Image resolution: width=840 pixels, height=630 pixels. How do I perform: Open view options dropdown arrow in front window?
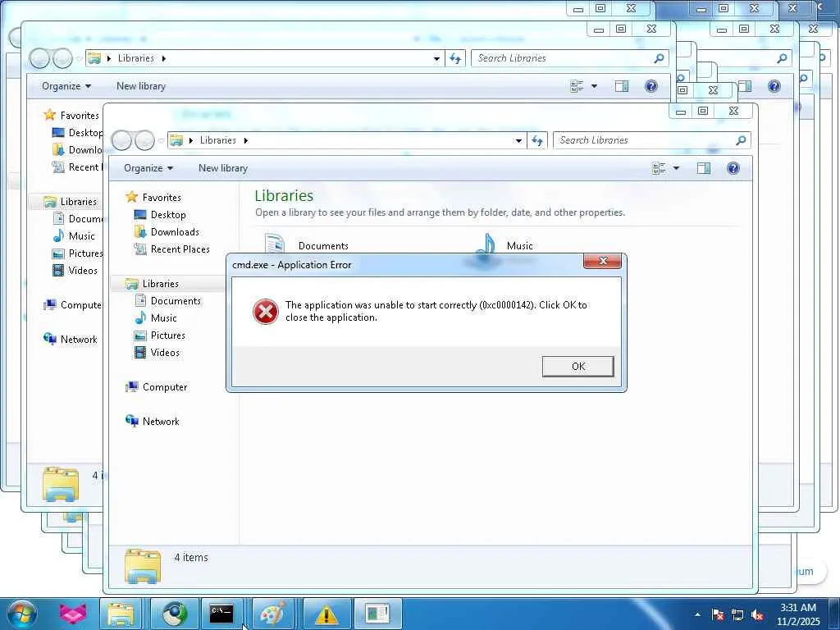[x=676, y=168]
